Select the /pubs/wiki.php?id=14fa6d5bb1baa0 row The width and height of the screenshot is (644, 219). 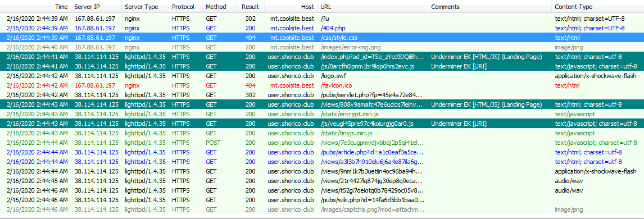pyautogui.click(x=322, y=200)
